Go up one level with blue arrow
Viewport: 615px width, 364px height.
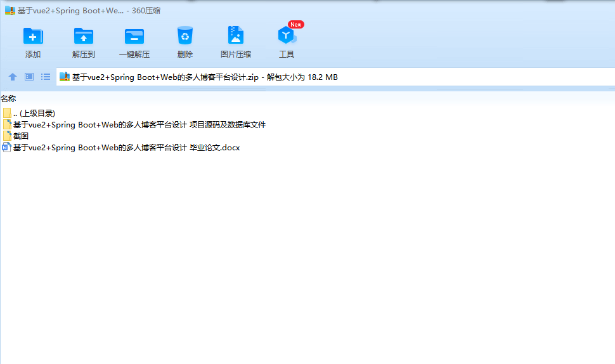[x=13, y=77]
